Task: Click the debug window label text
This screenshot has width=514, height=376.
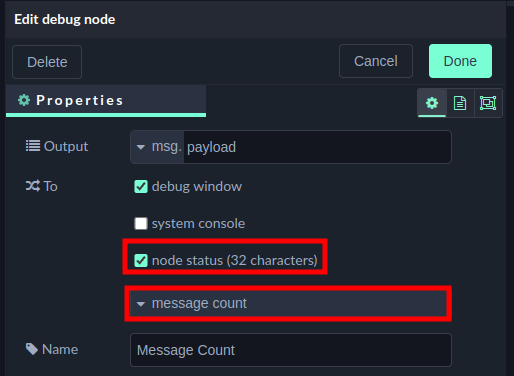Action: point(197,186)
